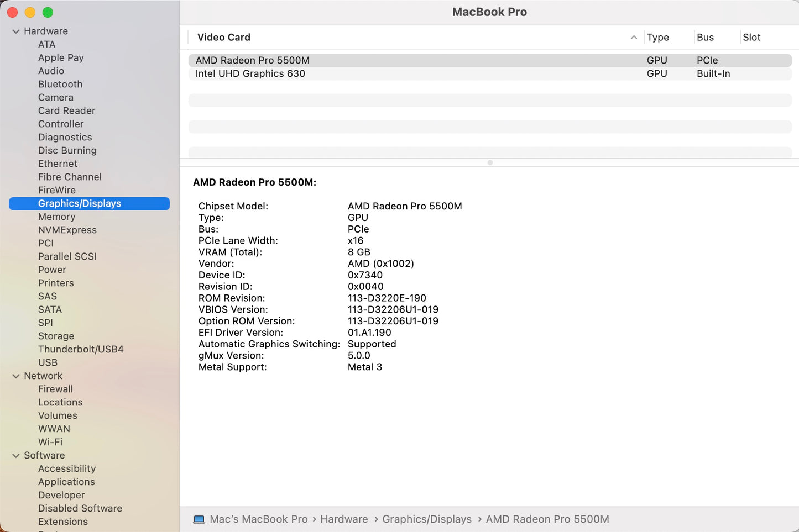
Task: Select Firewall under Network
Action: [55, 389]
